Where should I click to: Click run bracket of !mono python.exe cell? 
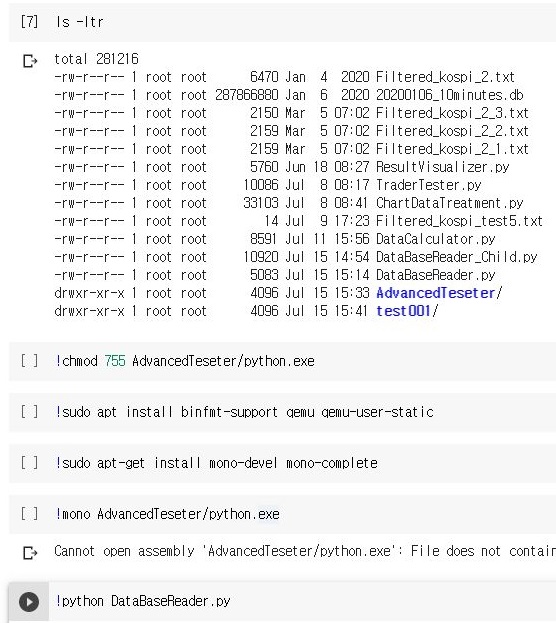(29, 514)
